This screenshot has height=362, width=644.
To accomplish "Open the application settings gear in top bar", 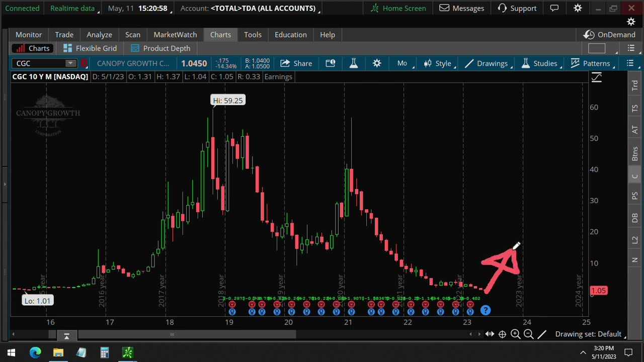I will [578, 8].
